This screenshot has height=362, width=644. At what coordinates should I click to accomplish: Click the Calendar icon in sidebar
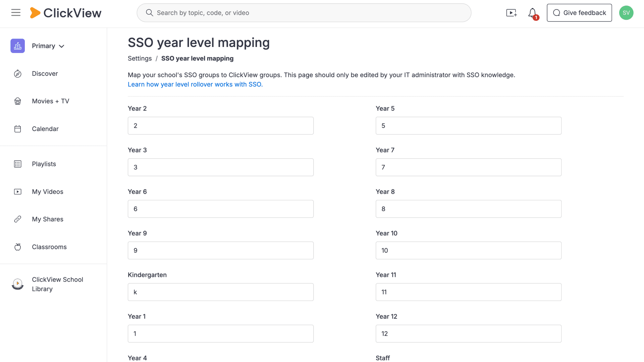[x=18, y=129]
